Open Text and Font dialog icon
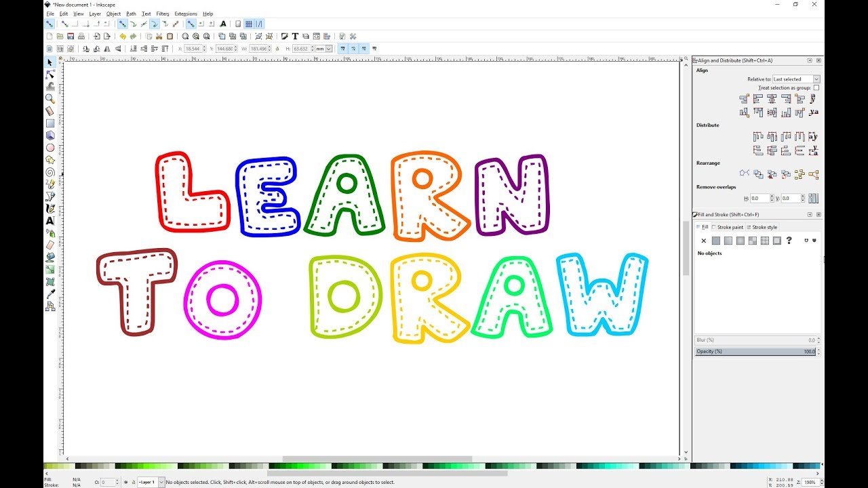Viewport: 868px width, 488px height. [295, 36]
